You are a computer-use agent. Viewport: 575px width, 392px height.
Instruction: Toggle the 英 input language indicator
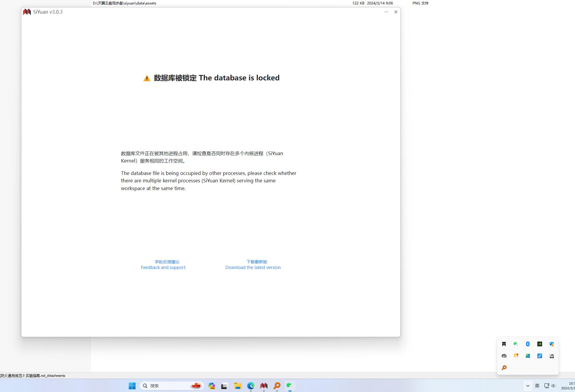(x=537, y=386)
